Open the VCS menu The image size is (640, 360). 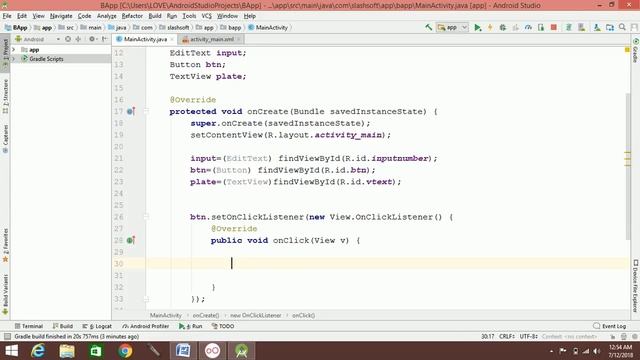(x=207, y=16)
